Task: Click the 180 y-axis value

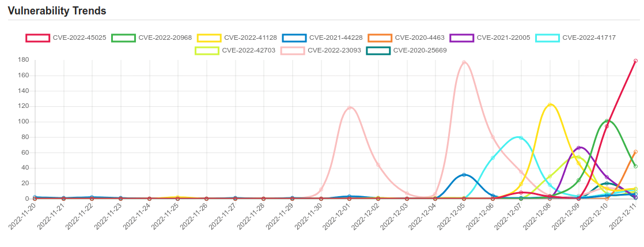Action: [x=24, y=60]
